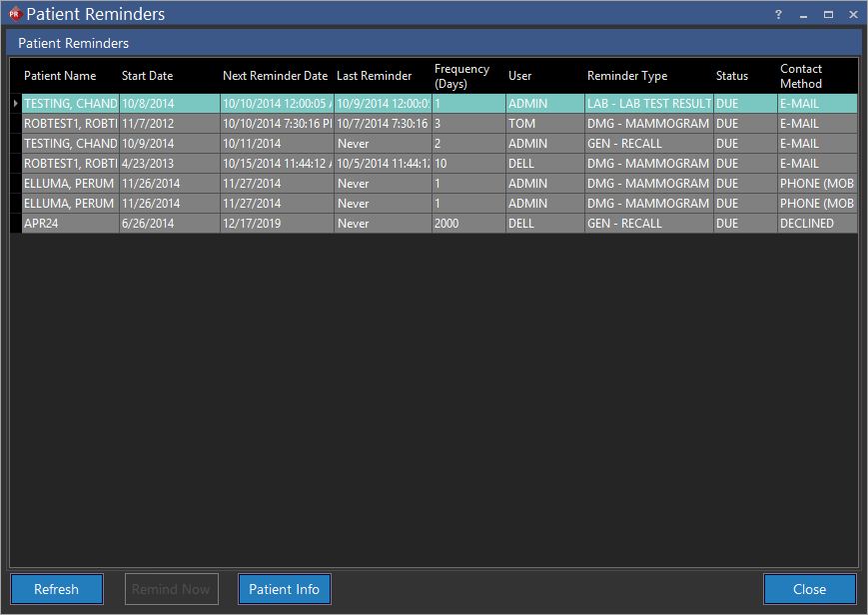Click the row indicator arrow on first row
The image size is (868, 615).
click(15, 104)
